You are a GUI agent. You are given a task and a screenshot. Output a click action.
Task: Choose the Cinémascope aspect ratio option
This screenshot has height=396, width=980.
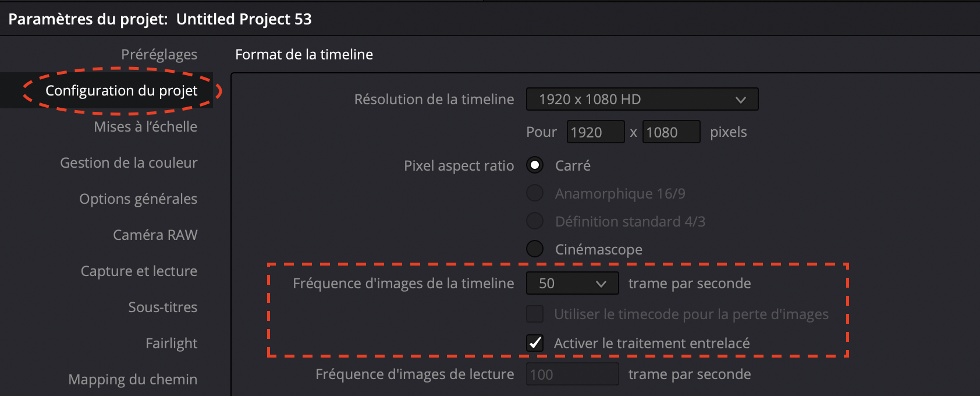(534, 248)
